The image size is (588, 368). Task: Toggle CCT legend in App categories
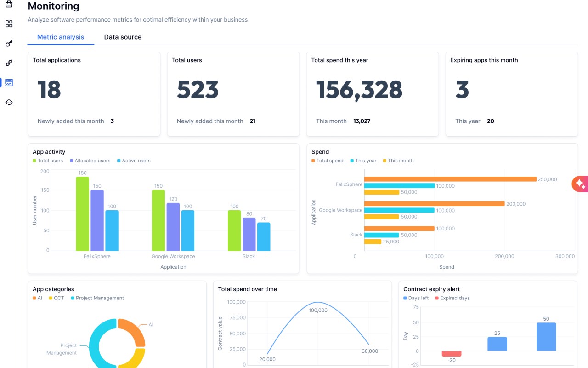point(57,298)
